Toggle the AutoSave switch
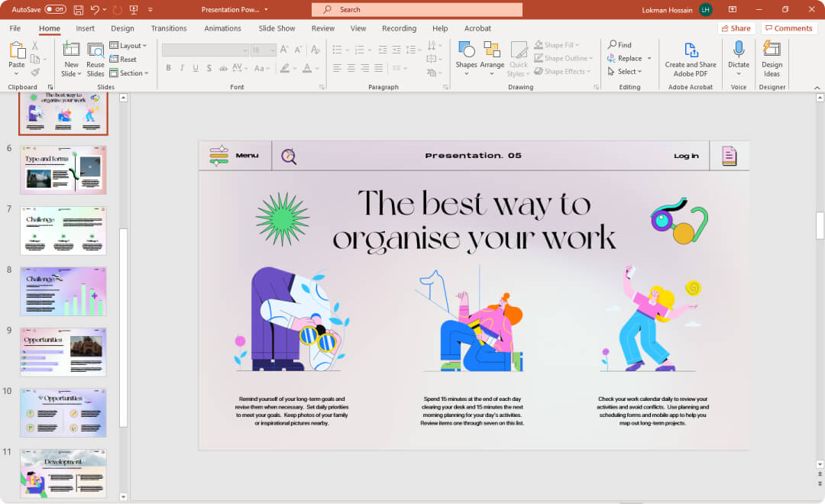 (x=55, y=9)
